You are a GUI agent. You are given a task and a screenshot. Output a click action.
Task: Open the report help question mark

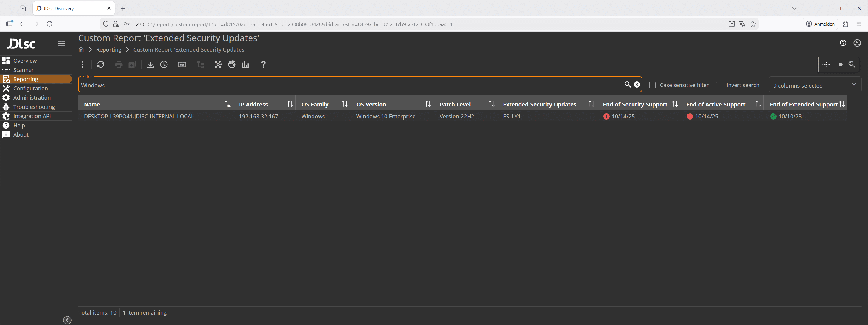tap(263, 64)
